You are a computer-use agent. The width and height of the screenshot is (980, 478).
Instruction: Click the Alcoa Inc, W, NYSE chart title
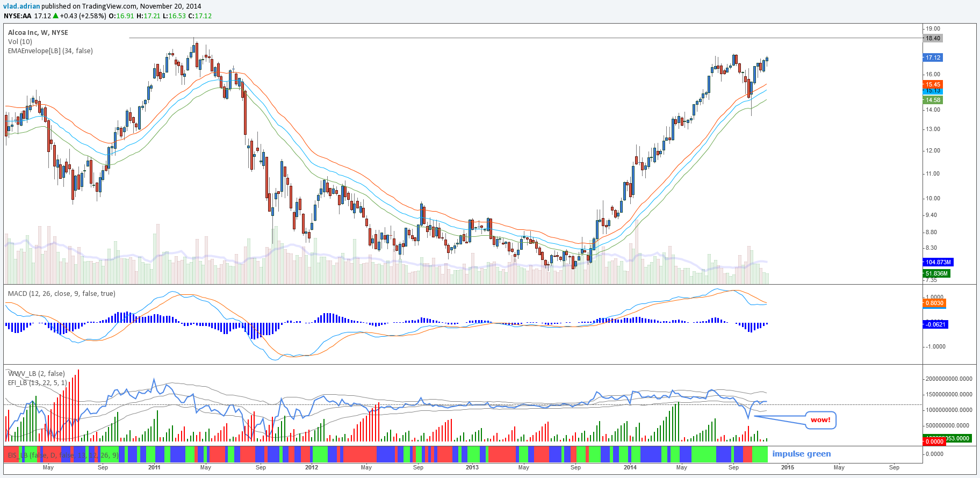38,33
